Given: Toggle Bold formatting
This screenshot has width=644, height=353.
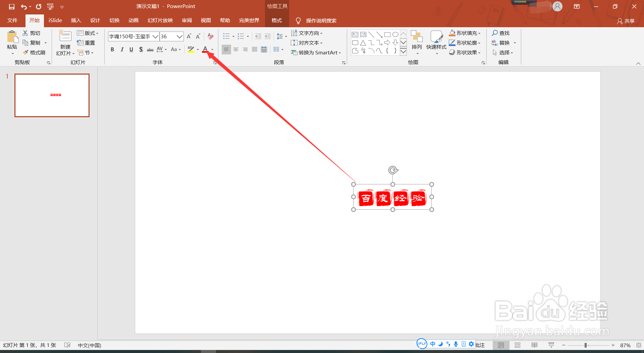Looking at the screenshot, I should tap(112, 49).
